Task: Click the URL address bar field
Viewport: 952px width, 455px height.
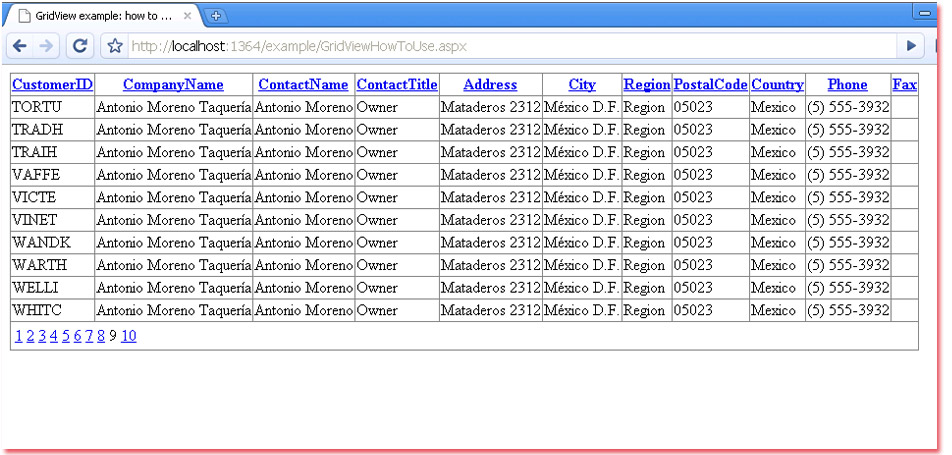Action: click(500, 46)
